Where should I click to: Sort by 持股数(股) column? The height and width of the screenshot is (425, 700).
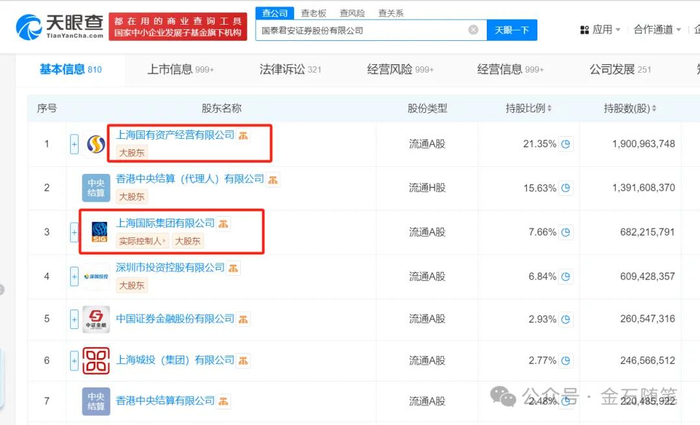pos(629,108)
